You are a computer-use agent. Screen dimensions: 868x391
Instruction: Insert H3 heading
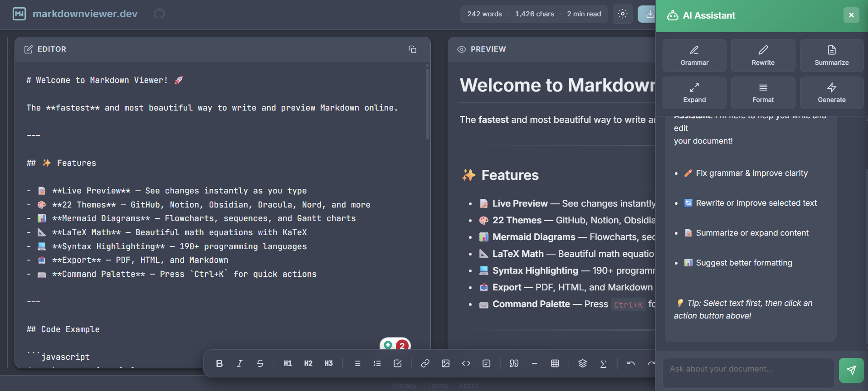(328, 363)
